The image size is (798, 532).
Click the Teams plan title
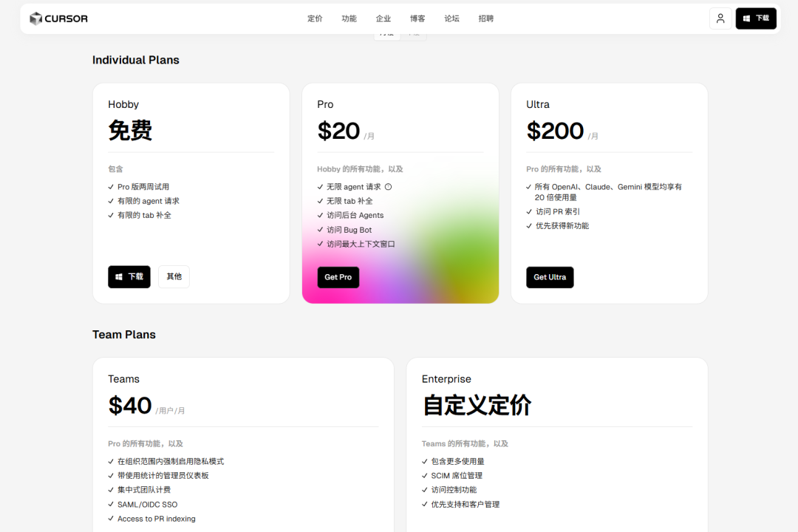(123, 379)
